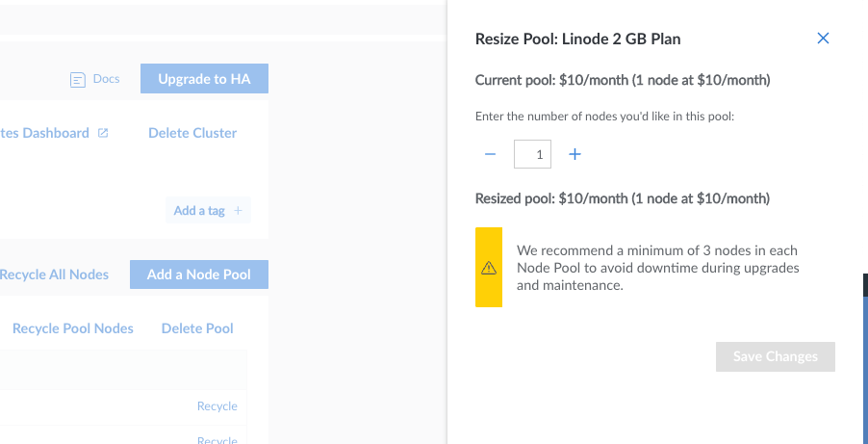The image size is (868, 444).
Task: Recycle the first node in the table
Action: coord(217,406)
